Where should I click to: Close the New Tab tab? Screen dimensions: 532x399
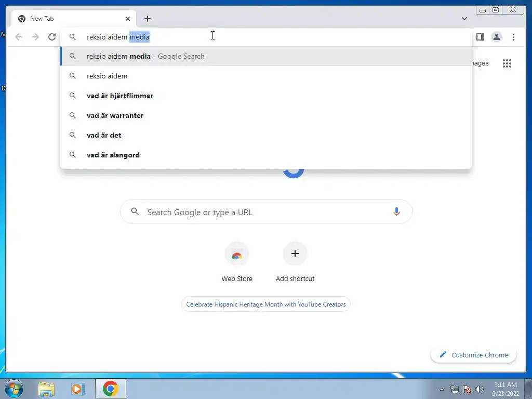coord(128,19)
